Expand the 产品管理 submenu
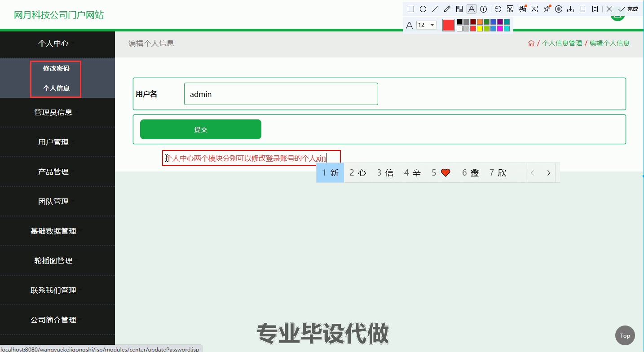This screenshot has width=644, height=352. [54, 172]
